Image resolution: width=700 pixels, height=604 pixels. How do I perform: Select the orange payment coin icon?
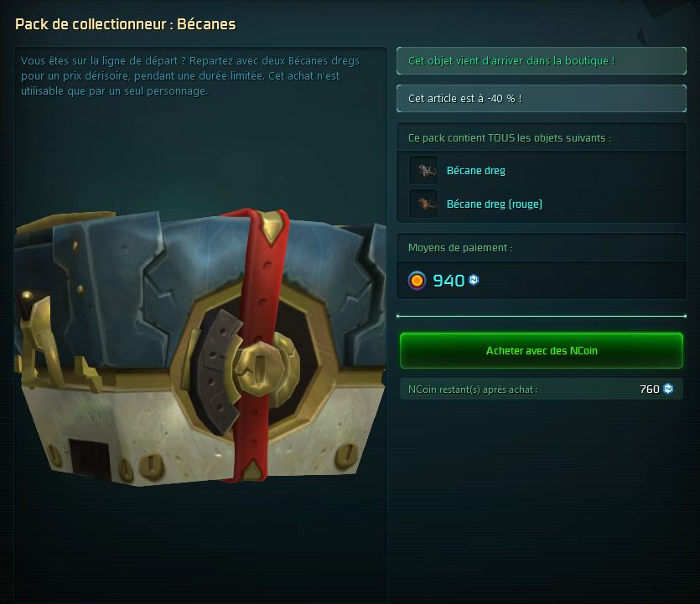coord(417,281)
